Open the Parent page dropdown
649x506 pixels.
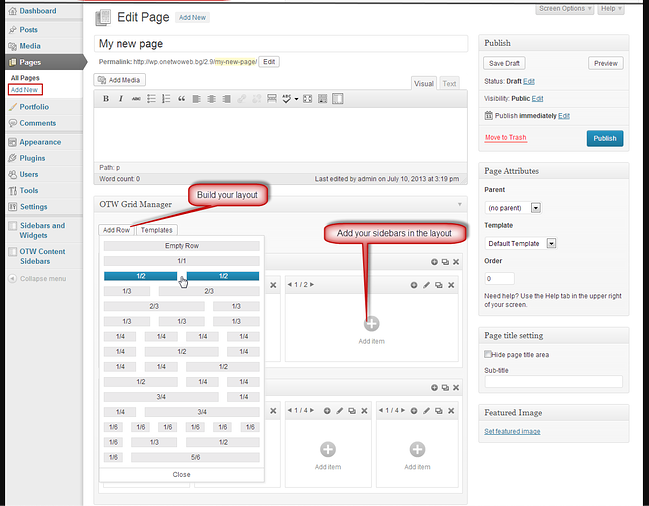513,208
